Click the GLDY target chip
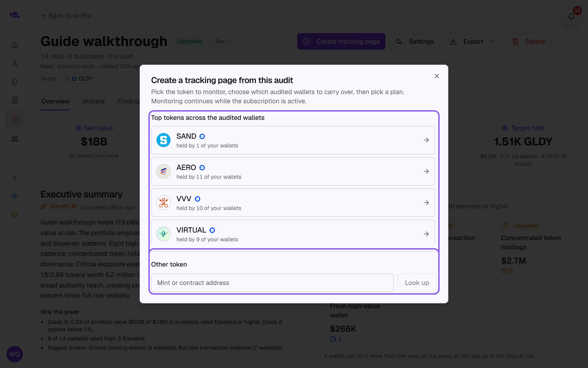Image resolution: width=588 pixels, height=368 pixels. [78, 79]
